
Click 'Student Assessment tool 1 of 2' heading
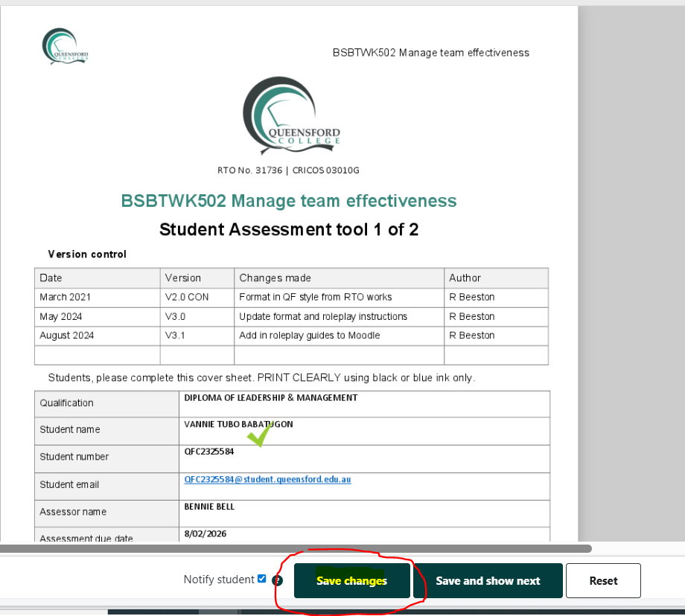coord(288,229)
